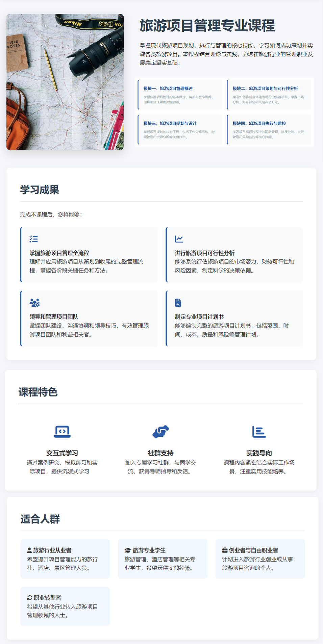Open the 模块四：旅游项目执行与监控 card

269,130
